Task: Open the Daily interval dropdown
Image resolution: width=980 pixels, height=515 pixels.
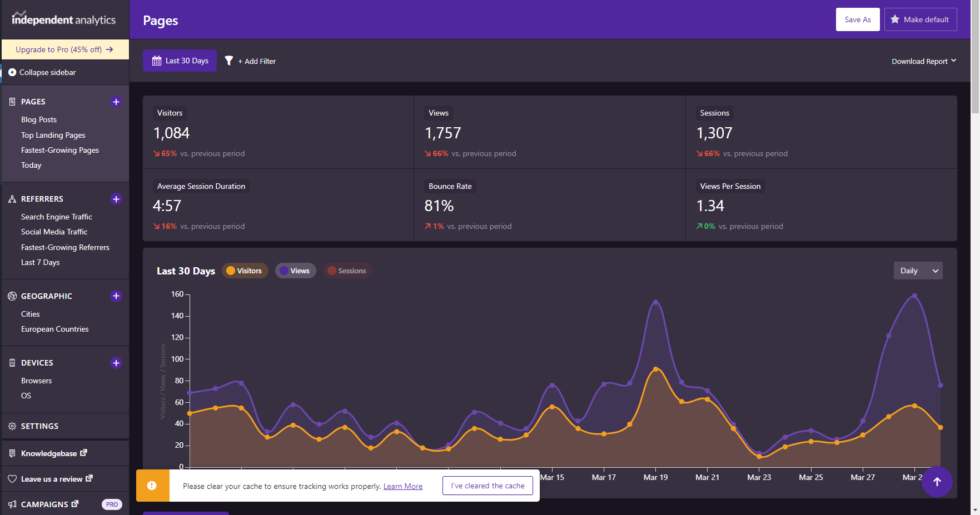Action: (918, 271)
